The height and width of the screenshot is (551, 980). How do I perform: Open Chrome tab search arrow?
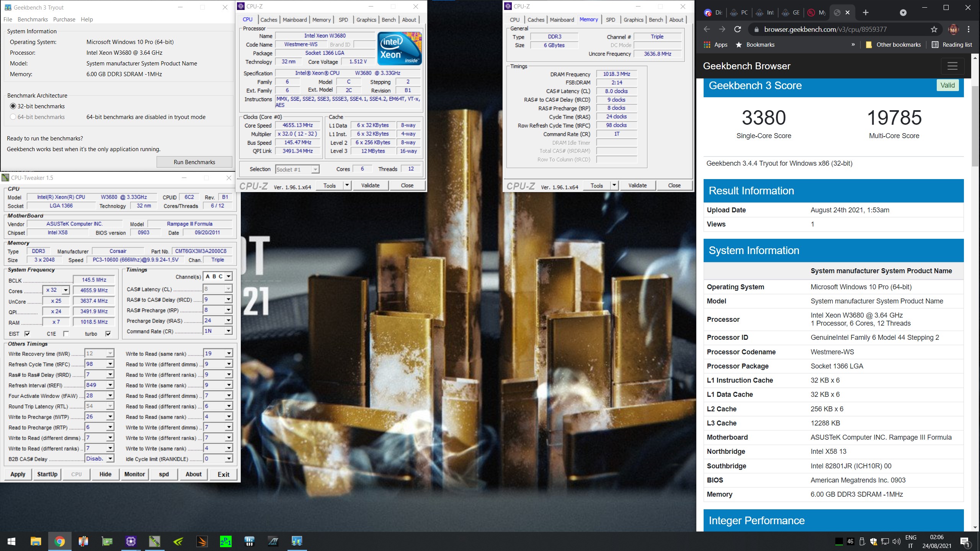903,13
